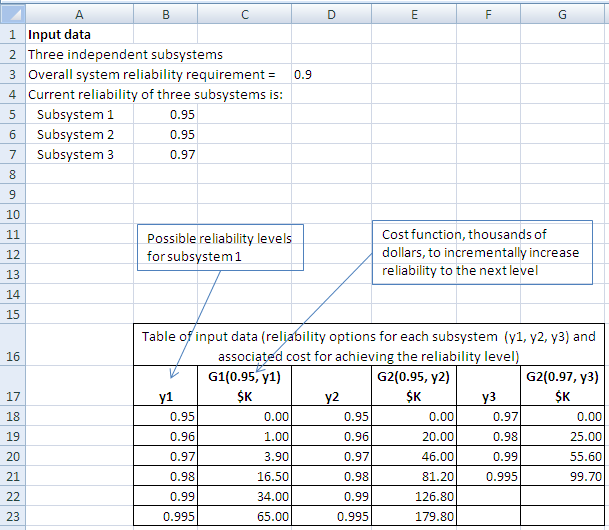Viewport: 609px width, 530px height.
Task: Click the 'G2(0.97, y3) $K' heading cell
Action: click(562, 386)
